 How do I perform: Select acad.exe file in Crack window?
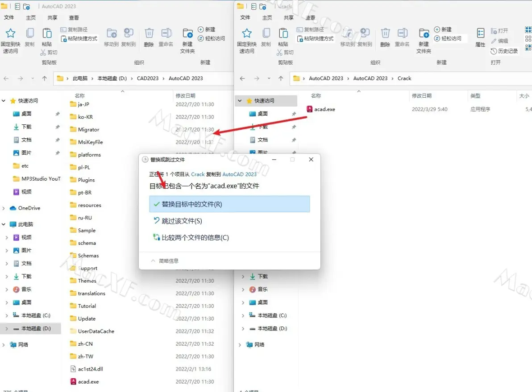(320, 109)
